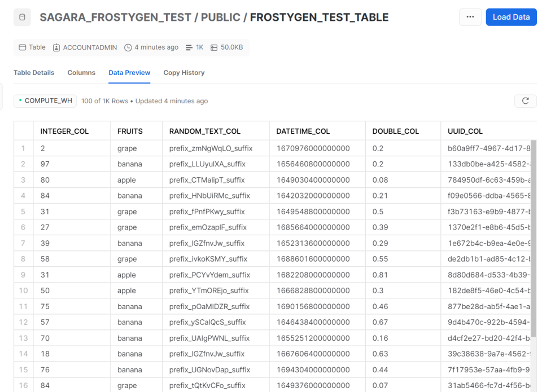Click the Load Data button
The width and height of the screenshot is (542, 392).
pos(511,17)
